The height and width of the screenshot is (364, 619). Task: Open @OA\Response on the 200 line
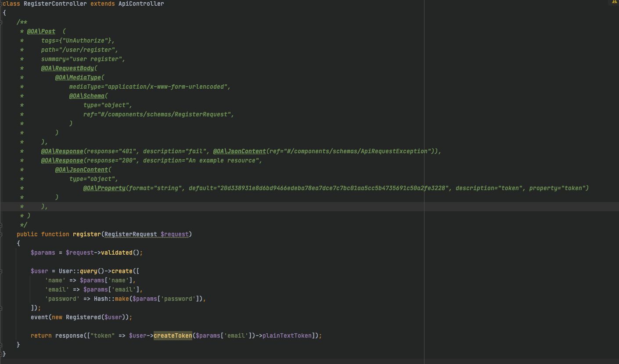point(62,160)
